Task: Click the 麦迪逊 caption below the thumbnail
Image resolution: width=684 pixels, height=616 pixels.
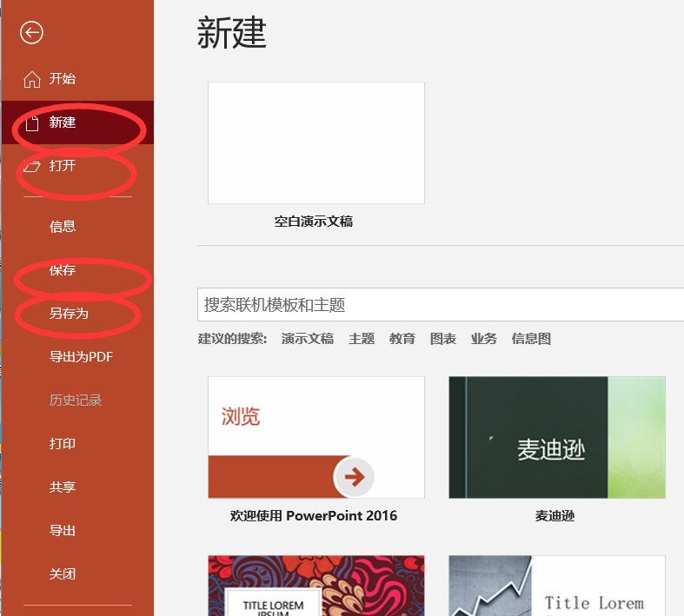Action: (555, 516)
